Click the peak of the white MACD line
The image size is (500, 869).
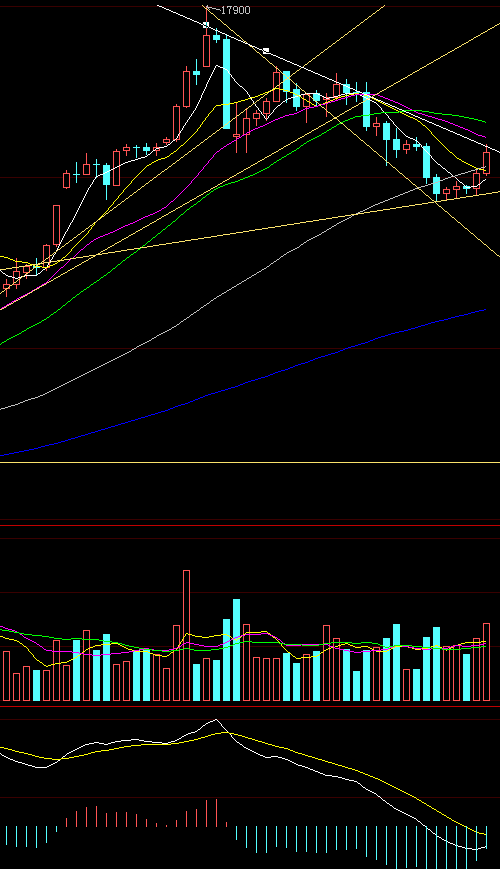pos(216,720)
